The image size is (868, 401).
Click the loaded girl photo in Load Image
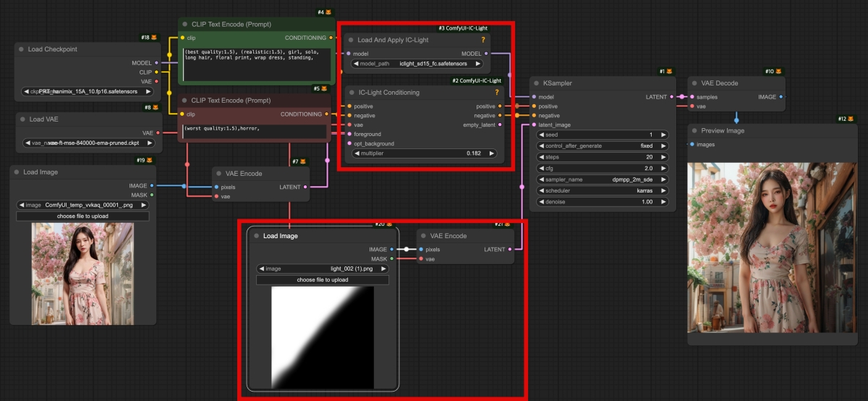(82, 274)
